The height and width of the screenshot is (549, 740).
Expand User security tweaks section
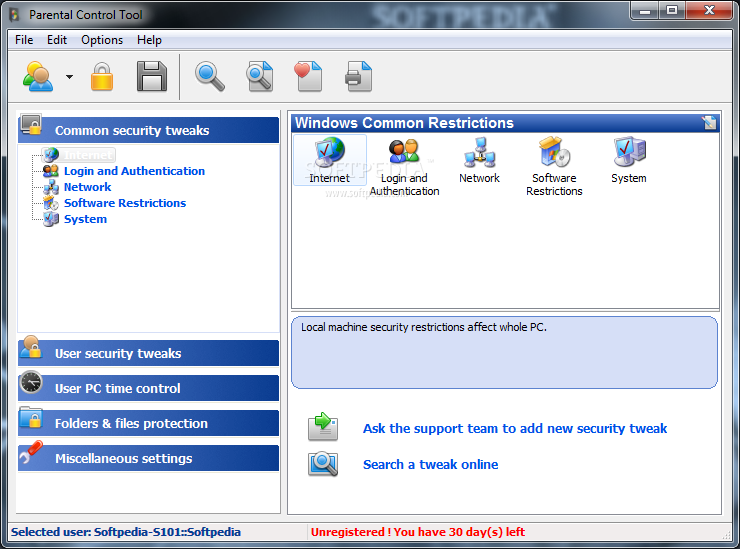149,353
